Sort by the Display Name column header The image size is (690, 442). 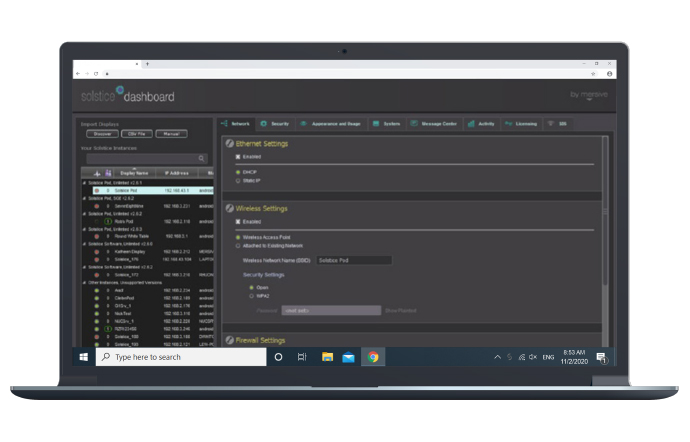(x=134, y=173)
